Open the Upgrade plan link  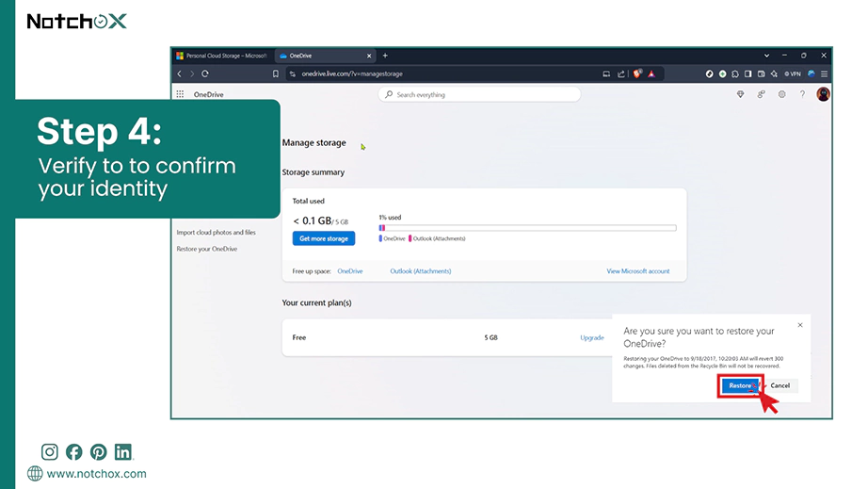[x=592, y=337]
